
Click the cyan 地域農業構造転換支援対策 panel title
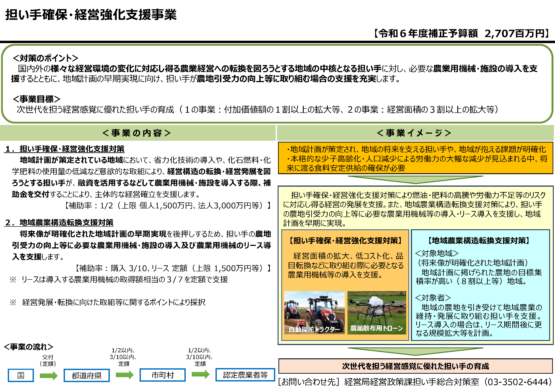click(x=479, y=241)
